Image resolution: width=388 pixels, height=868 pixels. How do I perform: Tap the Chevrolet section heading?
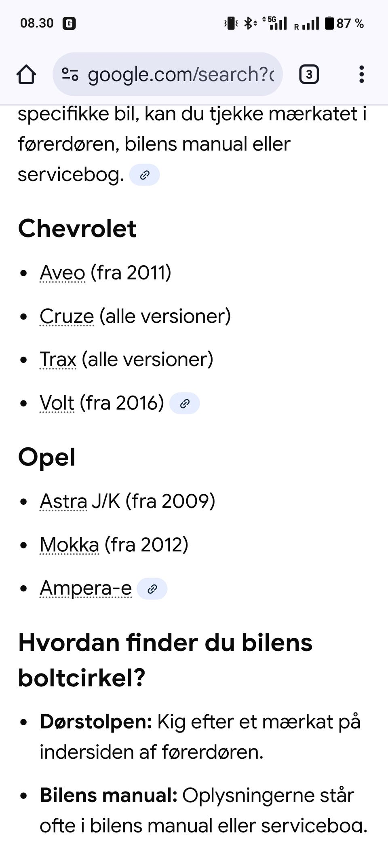(77, 229)
